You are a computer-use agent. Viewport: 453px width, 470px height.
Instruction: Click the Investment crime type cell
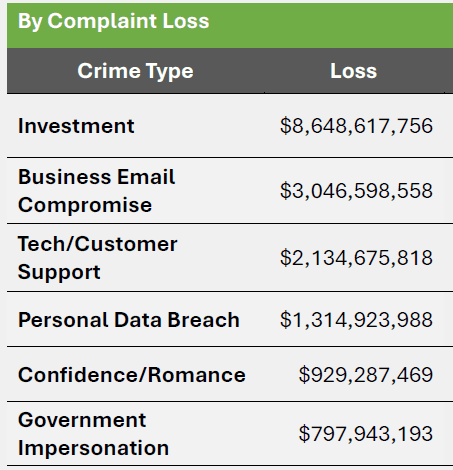76,126
